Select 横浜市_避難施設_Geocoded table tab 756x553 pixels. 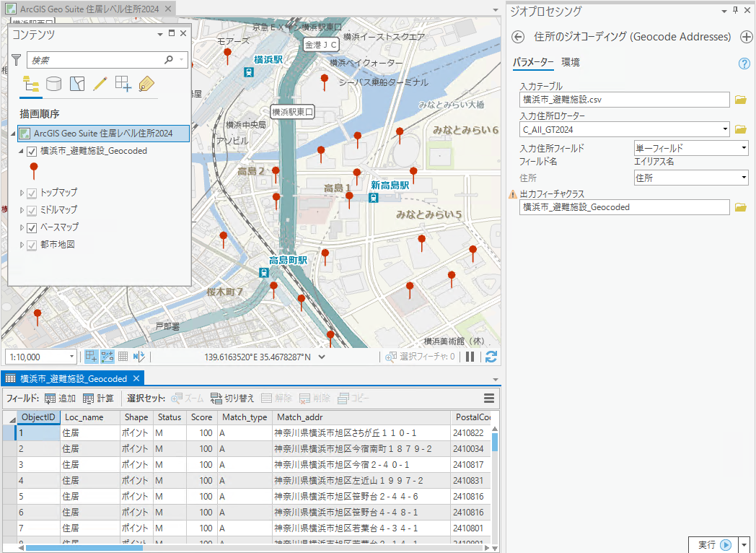pos(74,379)
